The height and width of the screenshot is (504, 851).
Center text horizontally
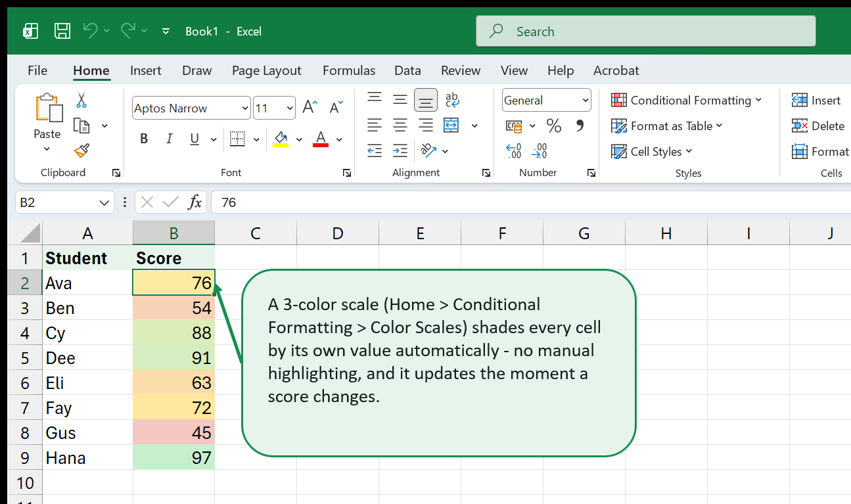click(x=400, y=125)
